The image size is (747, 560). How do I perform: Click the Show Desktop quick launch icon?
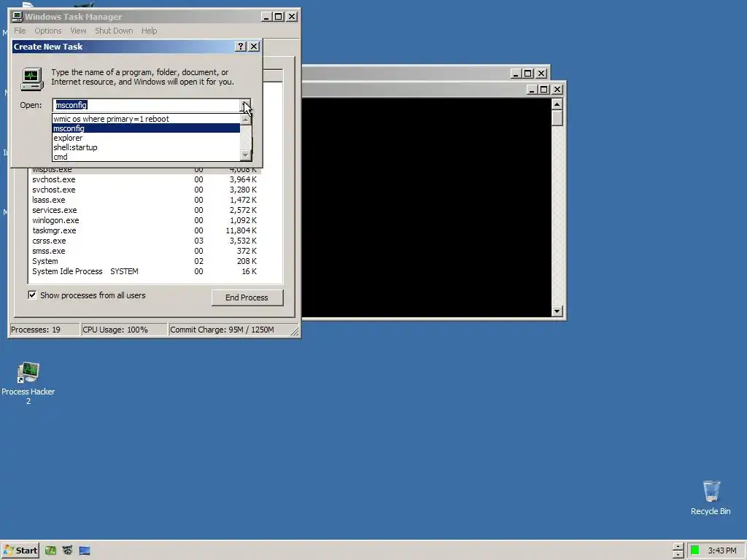point(85,551)
